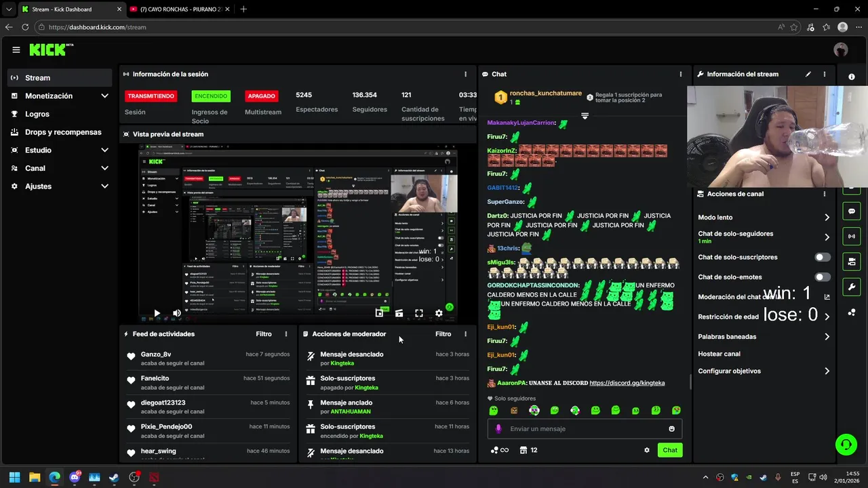Select the brown angry emote in quick row
This screenshot has height=488, width=868.
tap(514, 410)
